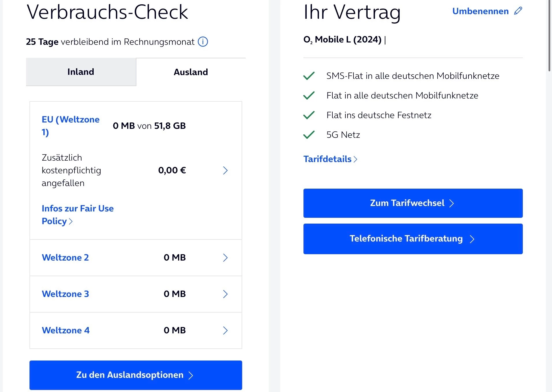Click the SMS-Flat green checkmark icon
This screenshot has height=392, width=552.
[309, 76]
